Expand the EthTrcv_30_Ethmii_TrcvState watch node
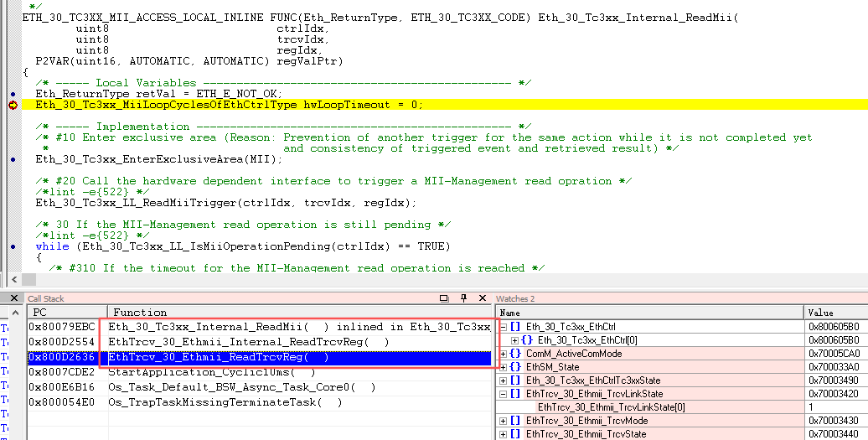The height and width of the screenshot is (440, 868). click(504, 434)
